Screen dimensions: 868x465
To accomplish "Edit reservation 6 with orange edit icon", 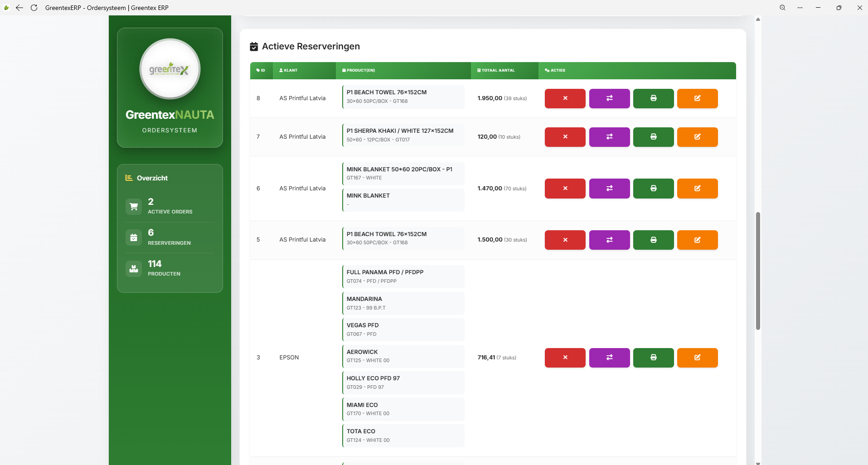I will [x=697, y=189].
